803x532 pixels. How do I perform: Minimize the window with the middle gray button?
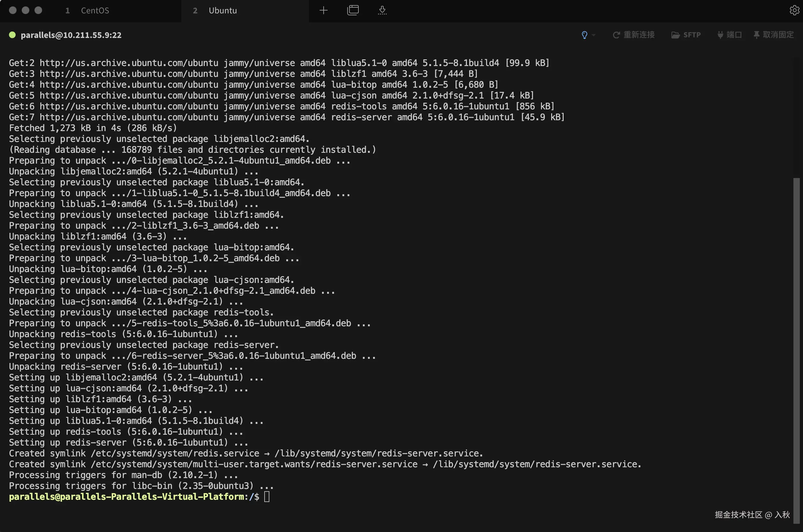point(26,10)
